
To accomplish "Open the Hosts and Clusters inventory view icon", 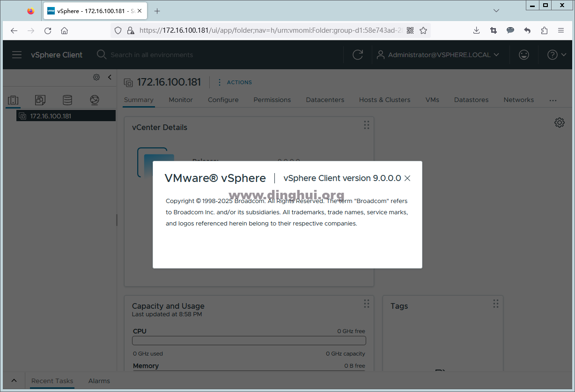I will point(13,100).
